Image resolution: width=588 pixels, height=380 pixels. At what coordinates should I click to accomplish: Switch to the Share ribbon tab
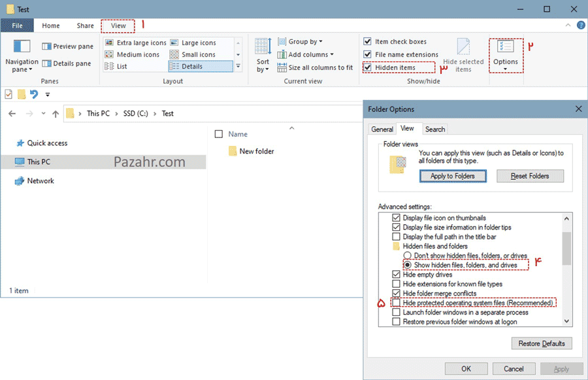tap(85, 26)
